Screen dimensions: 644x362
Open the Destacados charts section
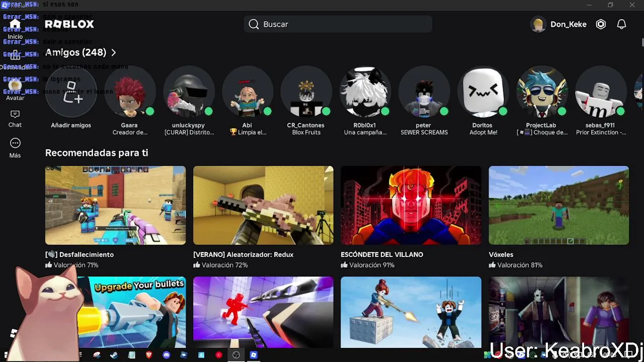tap(15, 59)
